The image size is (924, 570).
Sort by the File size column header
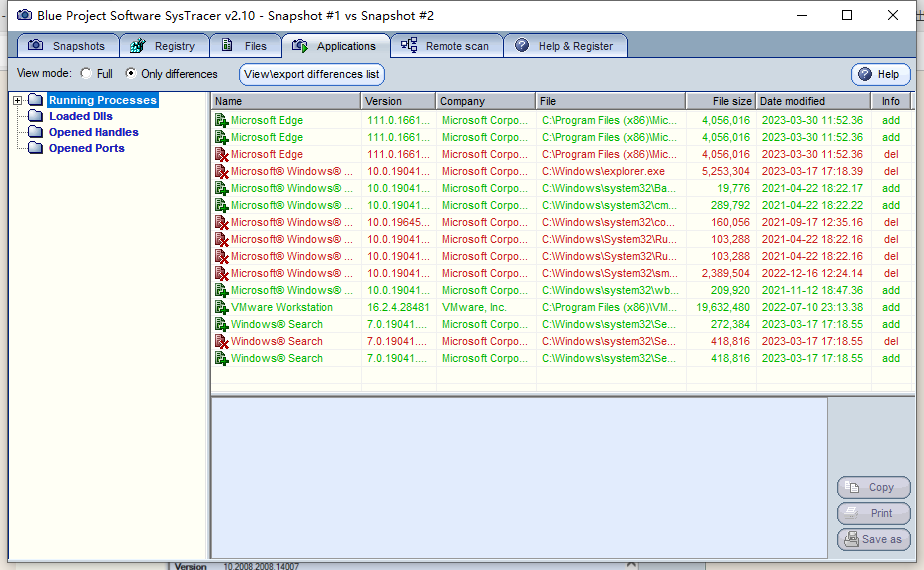721,101
